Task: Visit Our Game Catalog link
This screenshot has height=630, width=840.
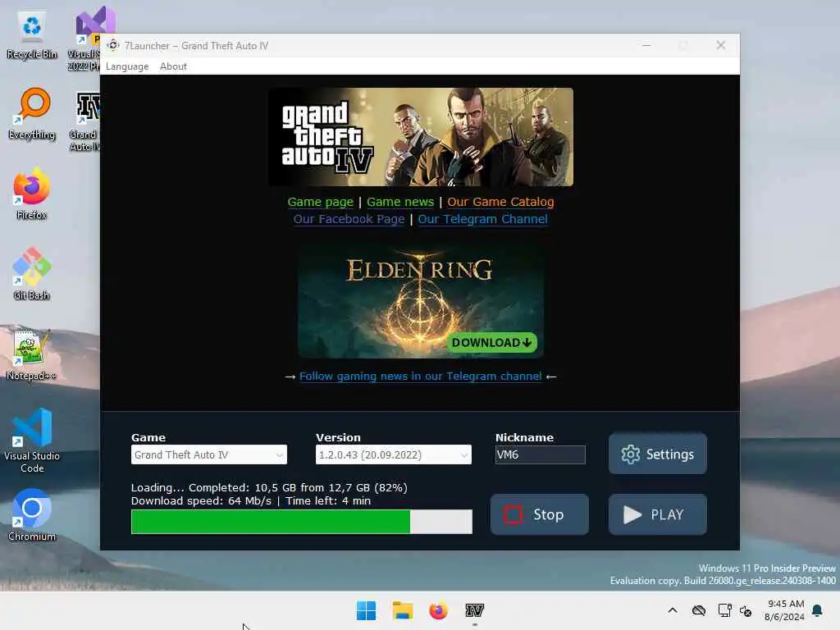Action: click(500, 202)
